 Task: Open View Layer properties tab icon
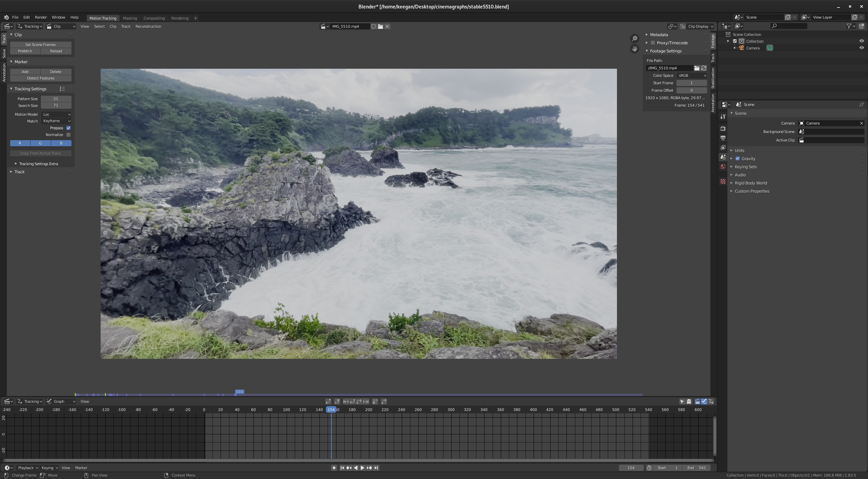pos(723,148)
